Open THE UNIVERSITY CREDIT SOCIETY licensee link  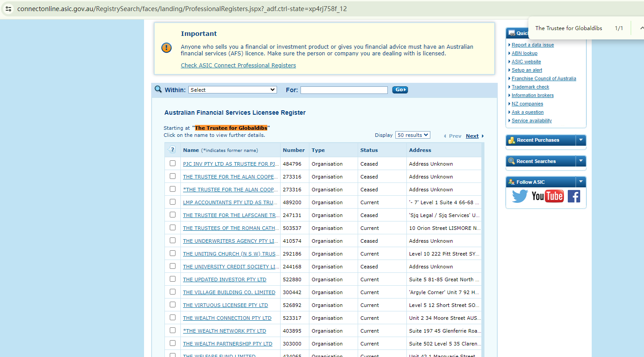pyautogui.click(x=231, y=267)
